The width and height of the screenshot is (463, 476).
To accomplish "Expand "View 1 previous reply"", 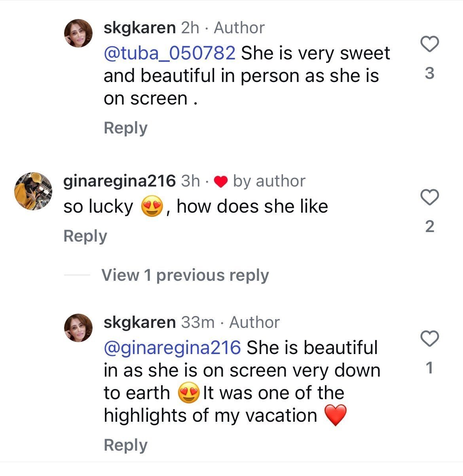I will pyautogui.click(x=185, y=275).
